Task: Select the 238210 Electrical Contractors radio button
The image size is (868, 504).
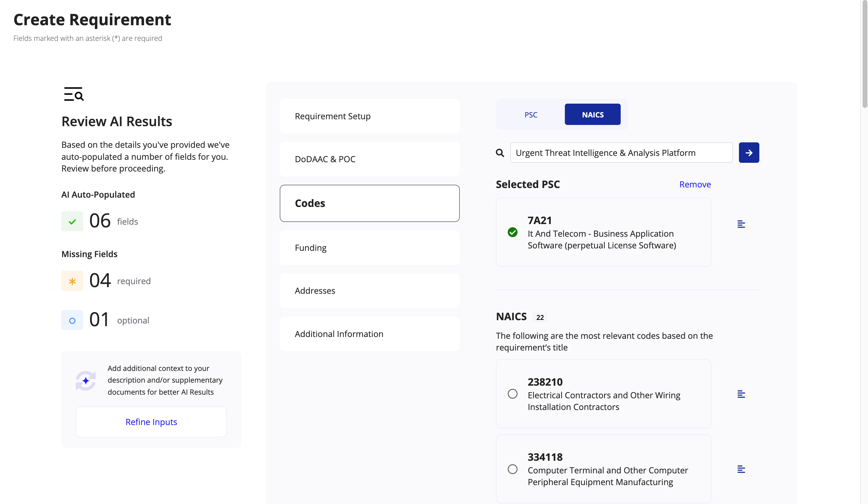Action: tap(513, 394)
